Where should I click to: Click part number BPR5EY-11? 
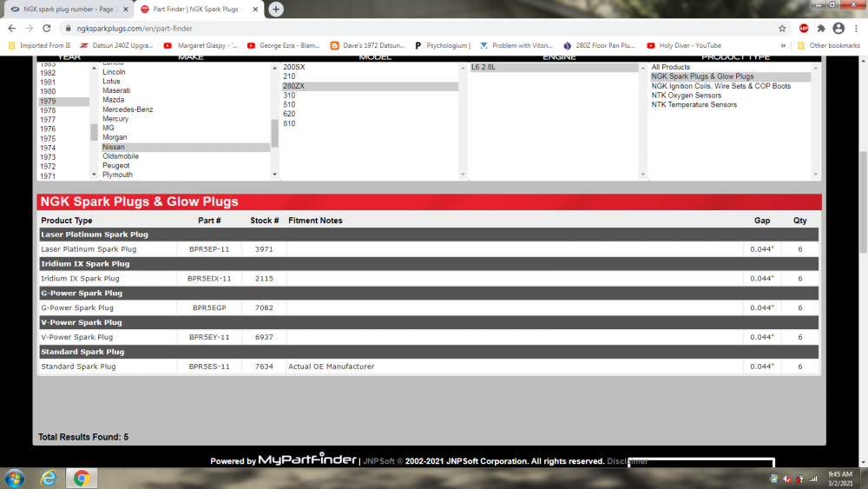click(x=209, y=337)
